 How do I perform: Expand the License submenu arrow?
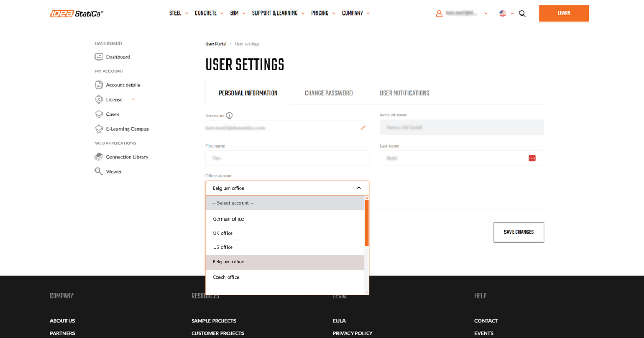(x=133, y=99)
